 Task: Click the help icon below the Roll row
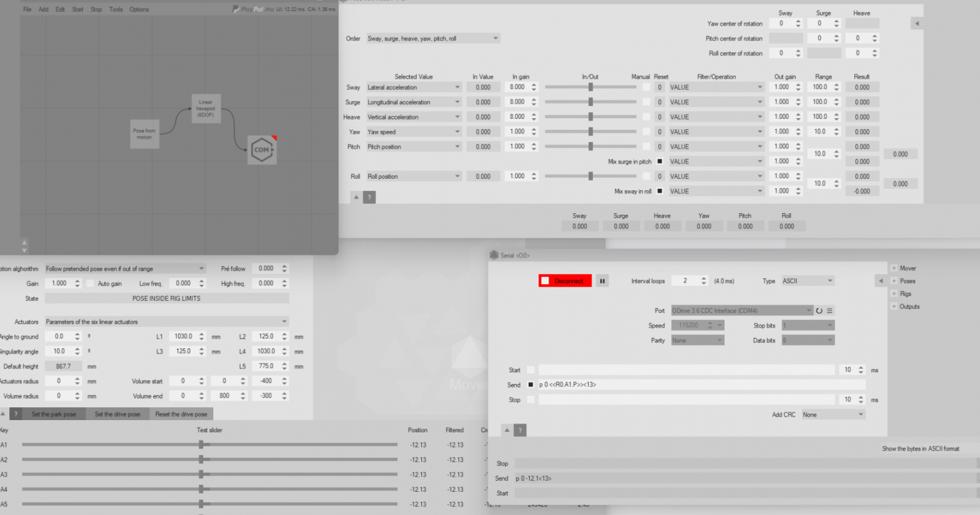369,197
